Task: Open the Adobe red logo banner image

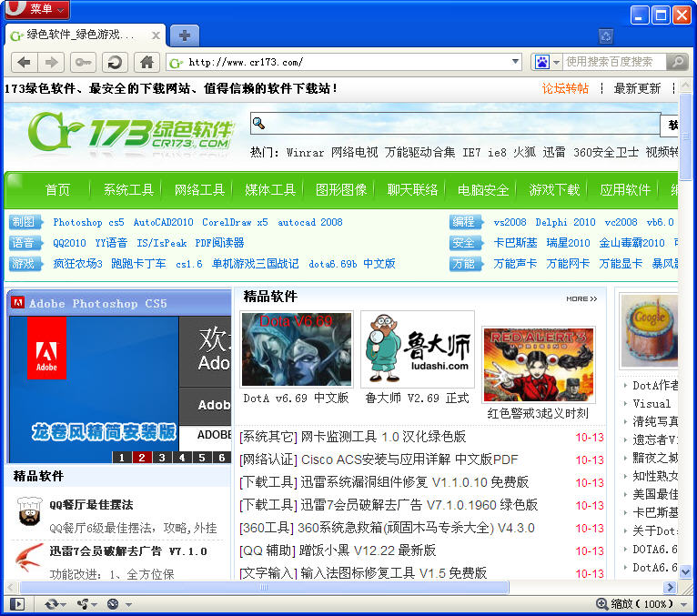Action: click(x=46, y=348)
